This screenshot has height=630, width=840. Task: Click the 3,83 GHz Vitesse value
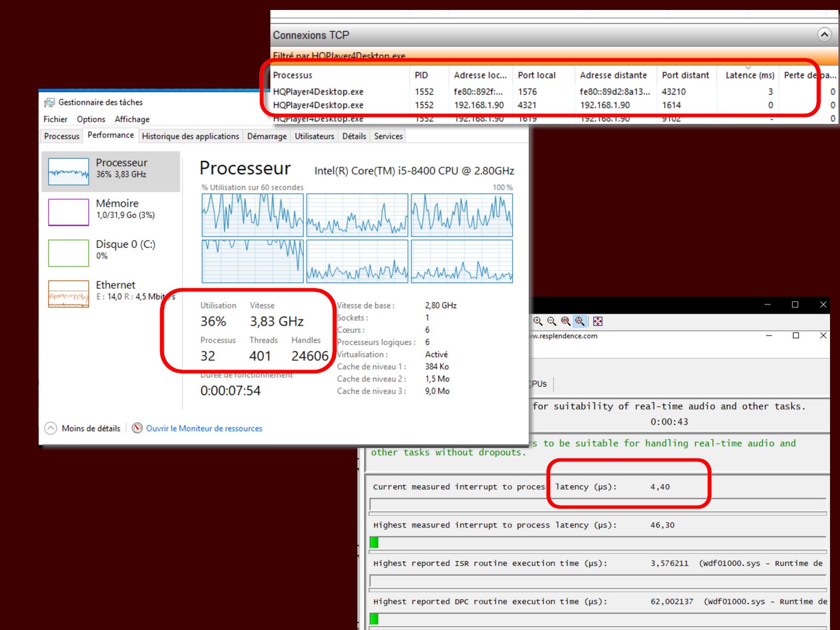(x=277, y=321)
